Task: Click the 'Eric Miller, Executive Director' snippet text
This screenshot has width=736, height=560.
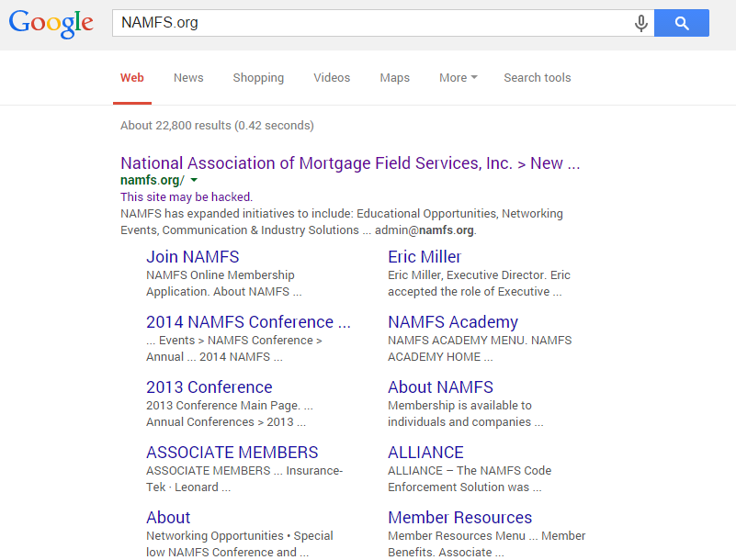Action: pos(479,284)
